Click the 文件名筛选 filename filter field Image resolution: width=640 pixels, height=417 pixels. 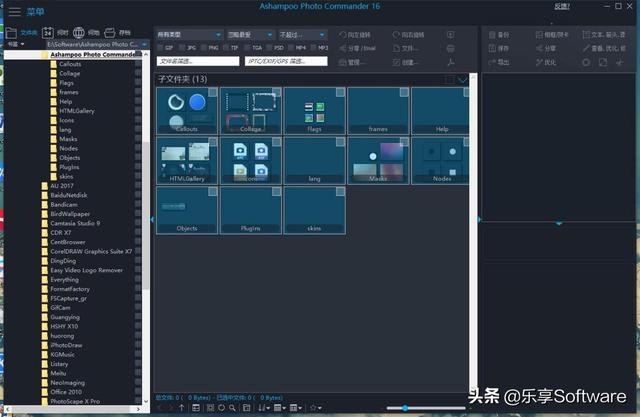pyautogui.click(x=198, y=61)
